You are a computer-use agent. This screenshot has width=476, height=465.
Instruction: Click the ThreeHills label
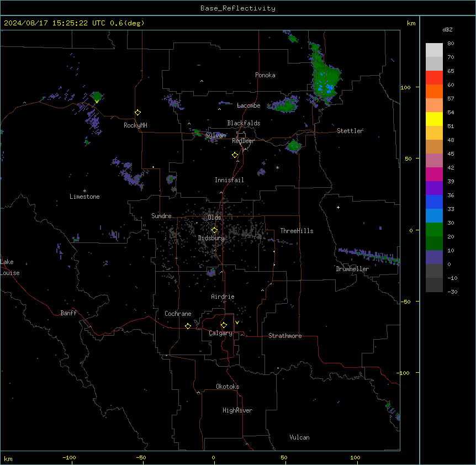tap(297, 231)
